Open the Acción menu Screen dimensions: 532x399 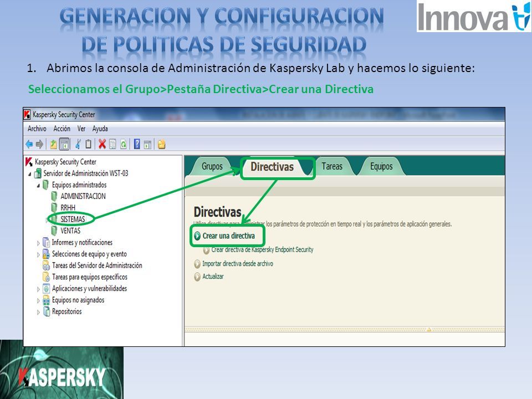62,129
